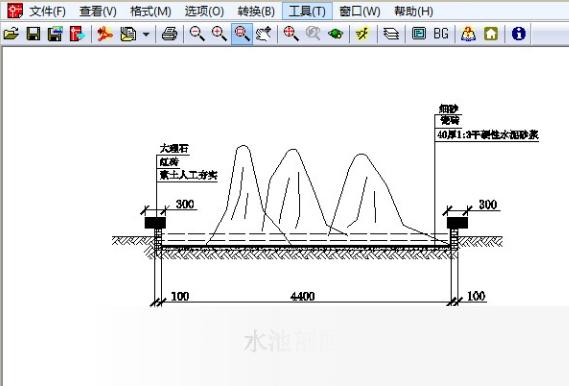Screen dimensions: 569x386
Task: Open the 选项(O) menu
Action: (x=204, y=11)
